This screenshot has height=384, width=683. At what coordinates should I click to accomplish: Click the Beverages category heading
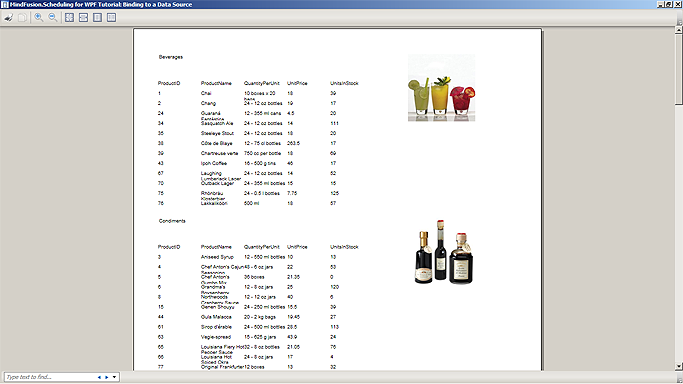171,57
